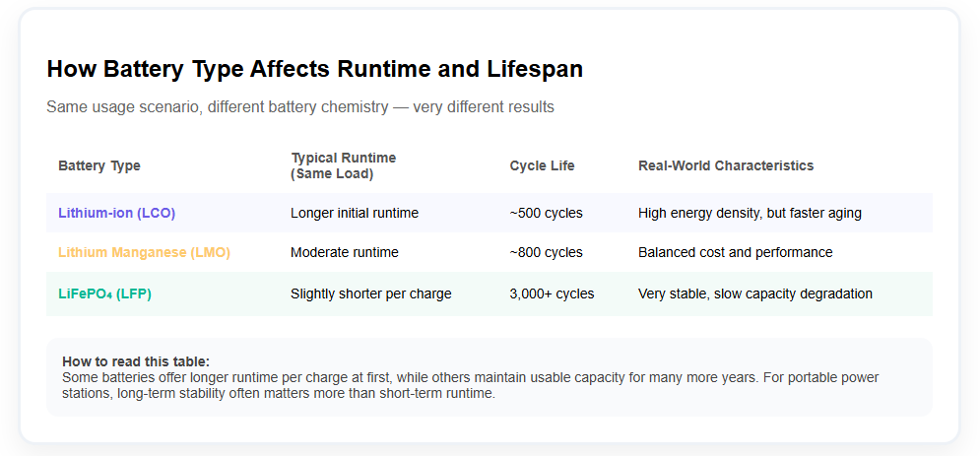Viewport: 980px width, 456px height.
Task: Click the Real-World Characteristics column header
Action: pyautogui.click(x=726, y=165)
